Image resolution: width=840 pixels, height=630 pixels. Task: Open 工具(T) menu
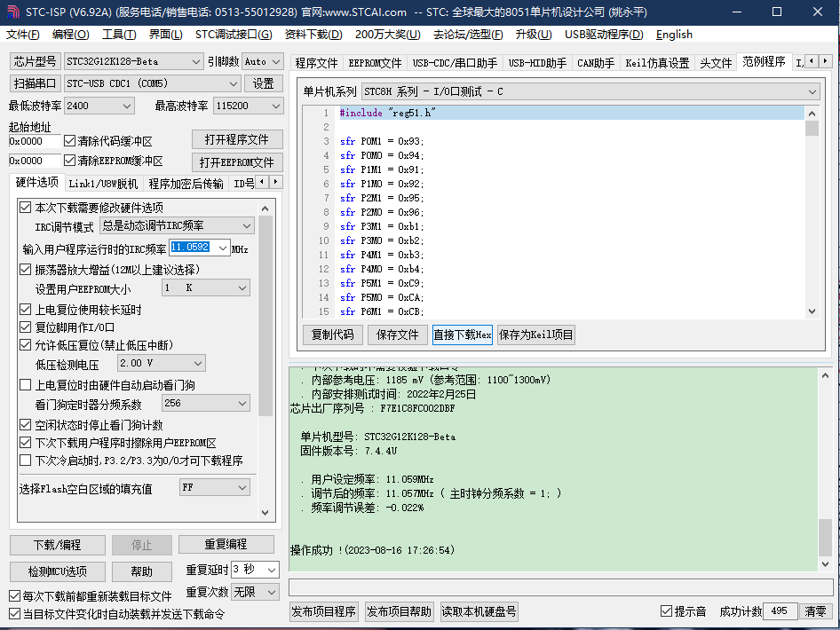coord(119,35)
